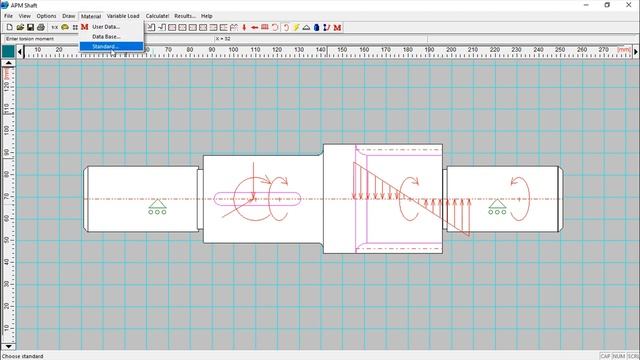The image size is (640, 360).
Task: Open the View menu
Action: pos(24,16)
